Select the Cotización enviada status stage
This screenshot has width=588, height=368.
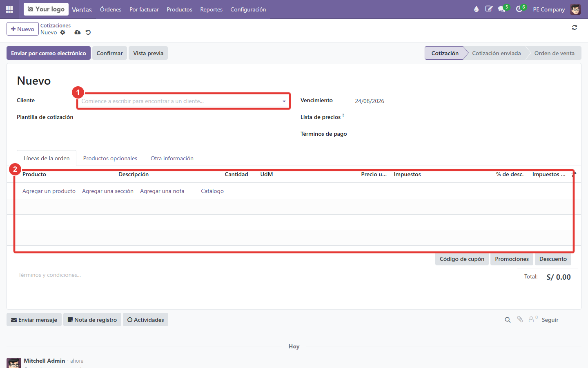[x=496, y=53]
